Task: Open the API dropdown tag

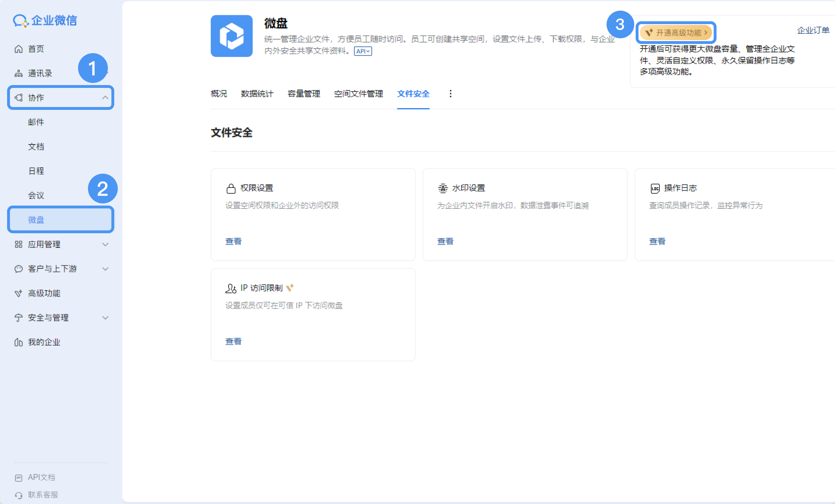Action: [x=363, y=51]
